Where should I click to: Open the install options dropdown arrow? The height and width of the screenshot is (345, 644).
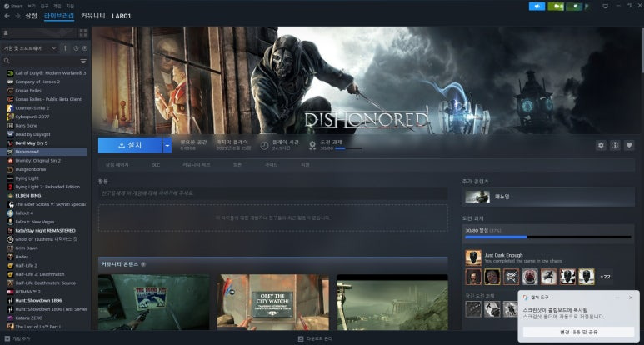coord(167,145)
